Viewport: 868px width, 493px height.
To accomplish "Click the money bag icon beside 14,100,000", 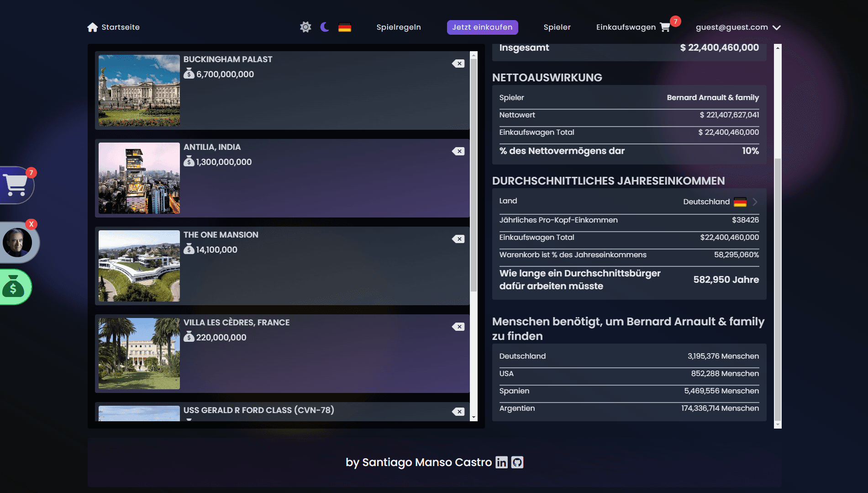I will click(189, 249).
